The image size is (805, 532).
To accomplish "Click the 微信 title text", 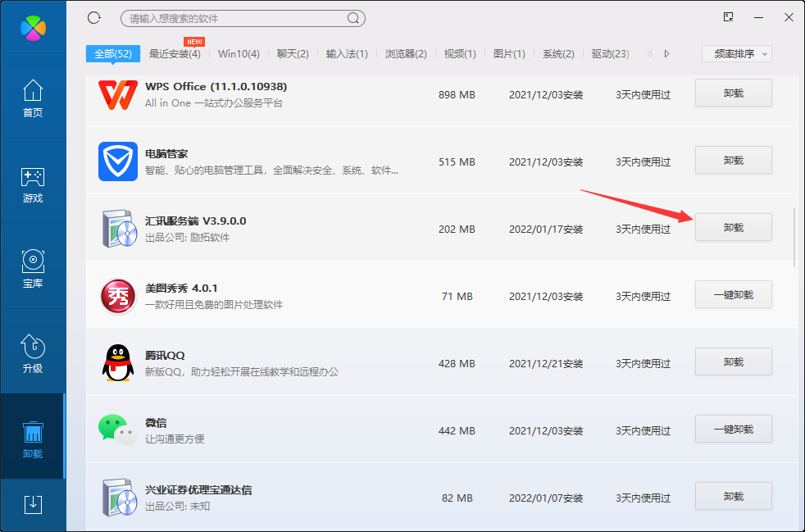I will click(156, 423).
